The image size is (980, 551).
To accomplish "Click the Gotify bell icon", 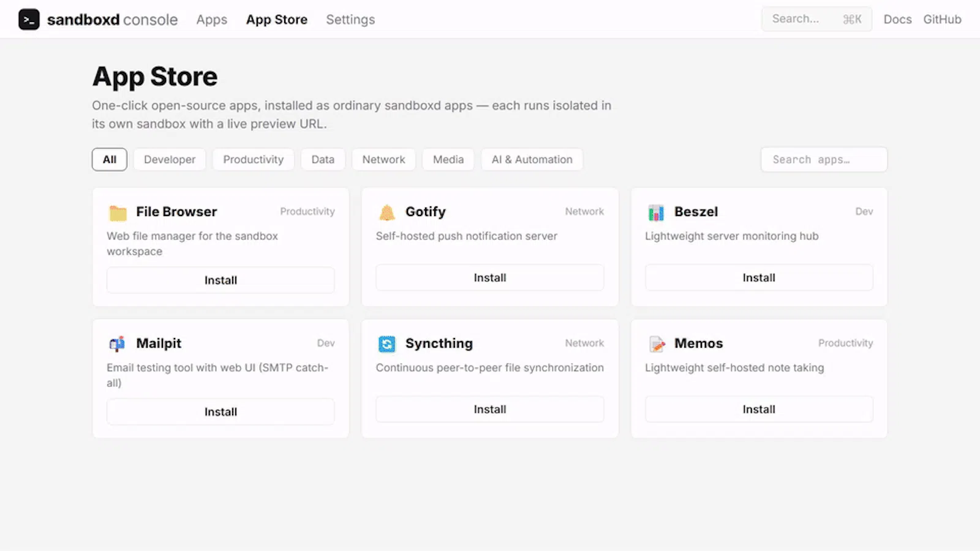I will point(387,212).
